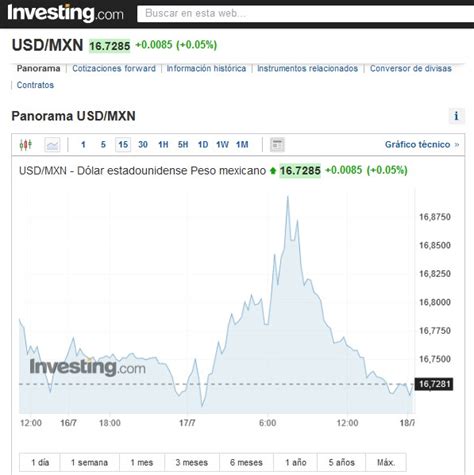
Task: Set chart interval to 5 minutes
Action: (x=103, y=145)
